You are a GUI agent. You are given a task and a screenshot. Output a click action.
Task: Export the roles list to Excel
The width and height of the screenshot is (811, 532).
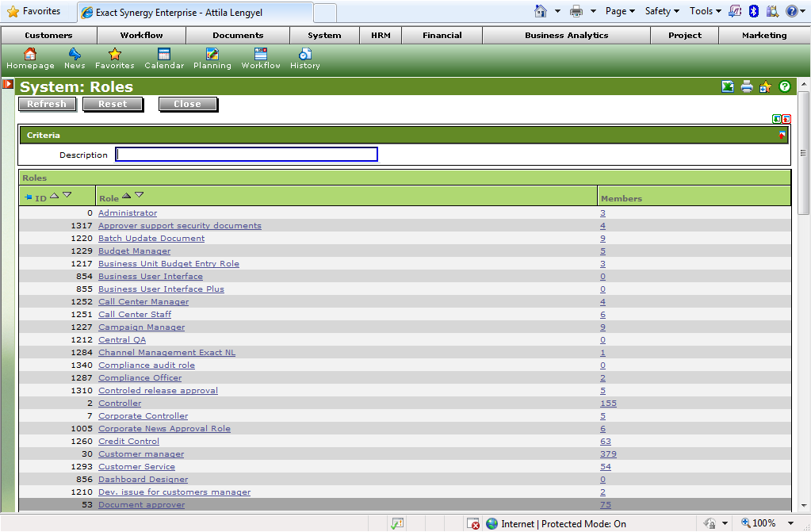(x=728, y=86)
